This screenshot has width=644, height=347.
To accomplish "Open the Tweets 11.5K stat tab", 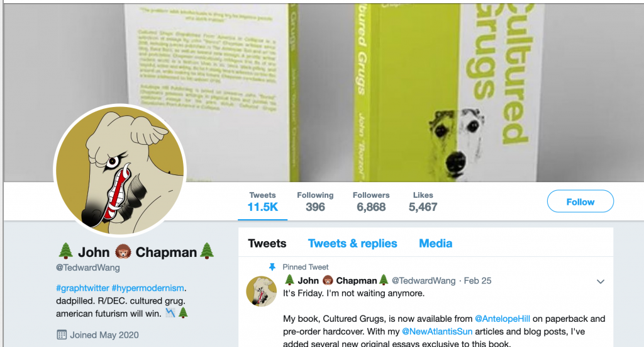I will pyautogui.click(x=262, y=202).
